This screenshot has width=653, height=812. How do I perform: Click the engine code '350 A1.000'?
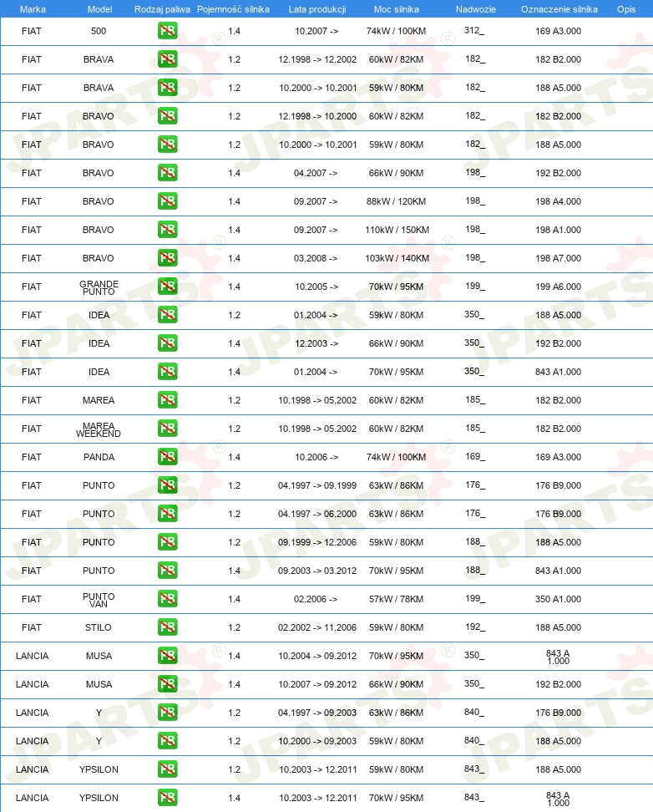pos(559,599)
